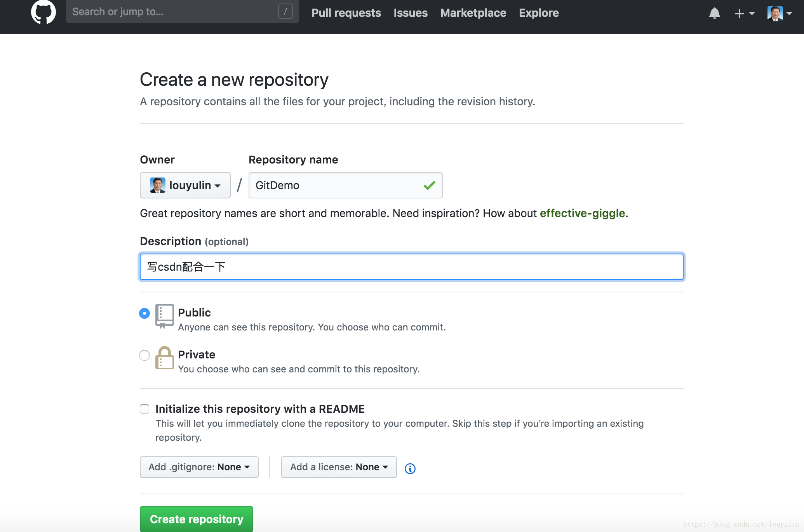The width and height of the screenshot is (804, 532).
Task: Click the Public repository book icon
Action: coord(164,316)
